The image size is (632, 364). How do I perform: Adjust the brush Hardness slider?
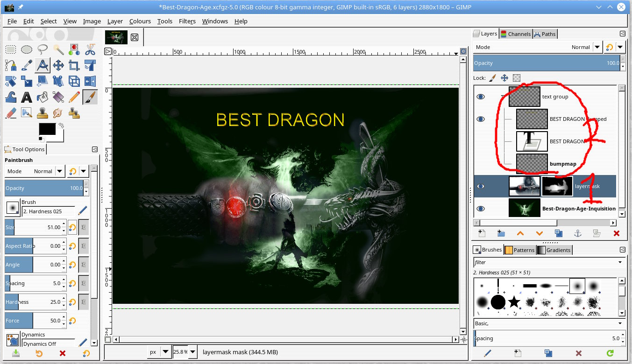[36, 302]
